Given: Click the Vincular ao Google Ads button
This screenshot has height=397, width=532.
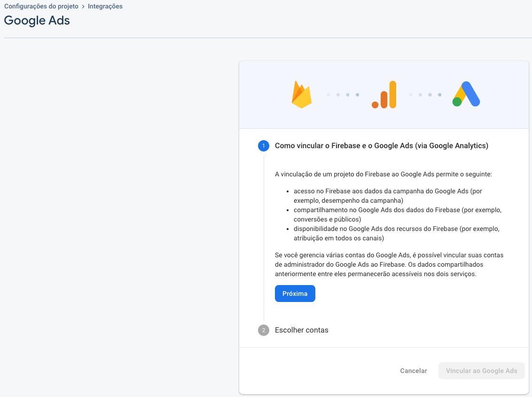Looking at the screenshot, I should coord(481,371).
